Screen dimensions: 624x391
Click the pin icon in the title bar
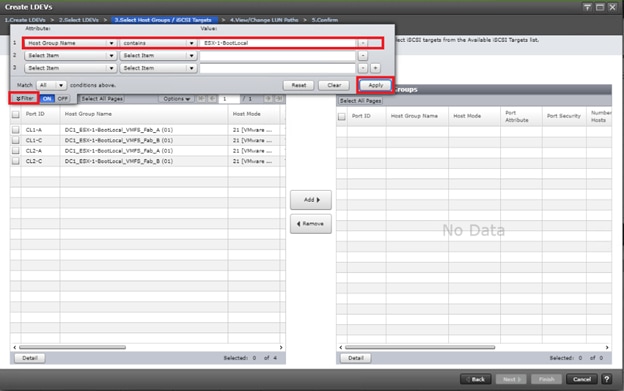pos(587,7)
